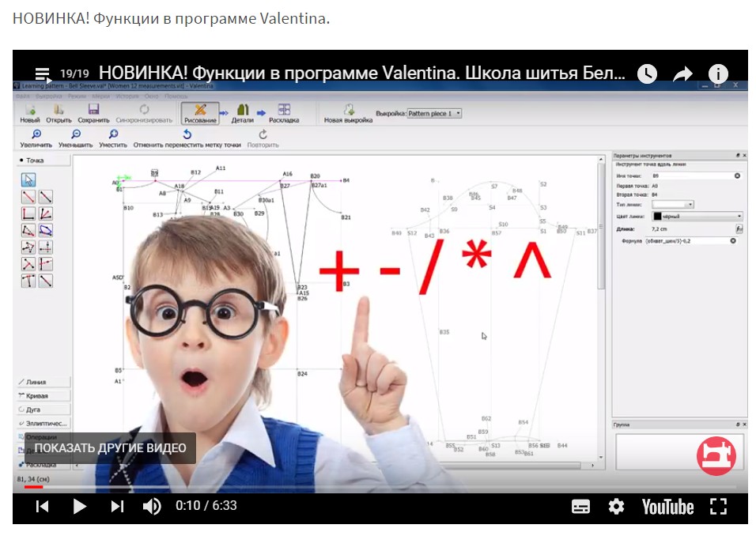Expand the Point (Точка) tool section

coord(43,160)
